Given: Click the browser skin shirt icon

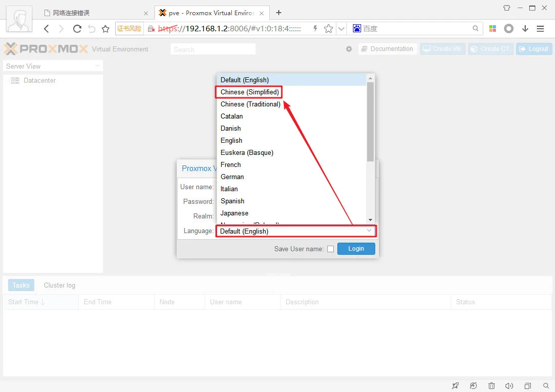Looking at the screenshot, I should (507, 8).
